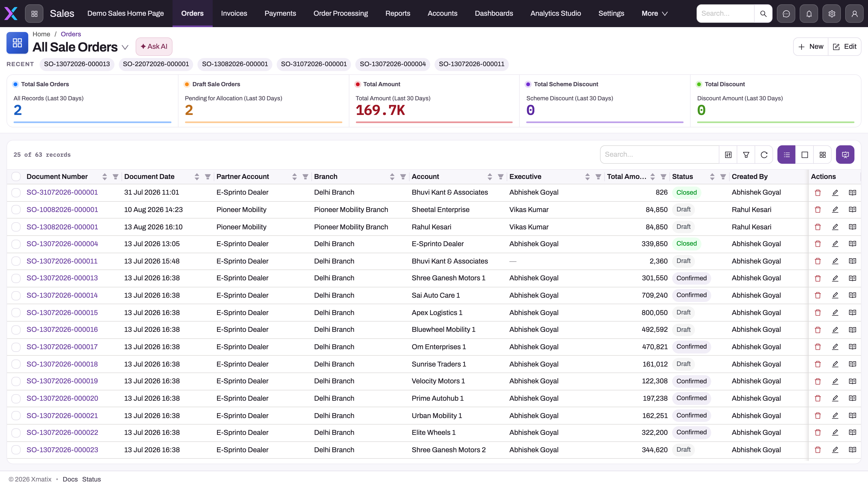Screen dimensions: 868x488
Task: Select checkbox for SO-13072026-000004
Action: coord(16,244)
